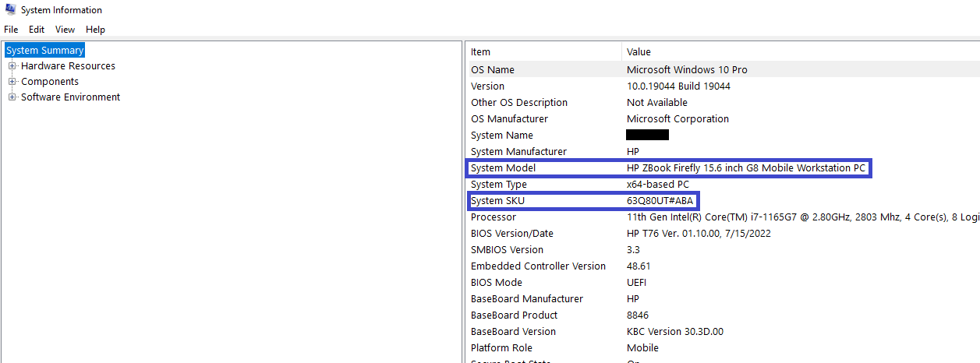Open the Help menu
Image resolution: width=980 pixels, height=363 pixels.
(x=95, y=30)
